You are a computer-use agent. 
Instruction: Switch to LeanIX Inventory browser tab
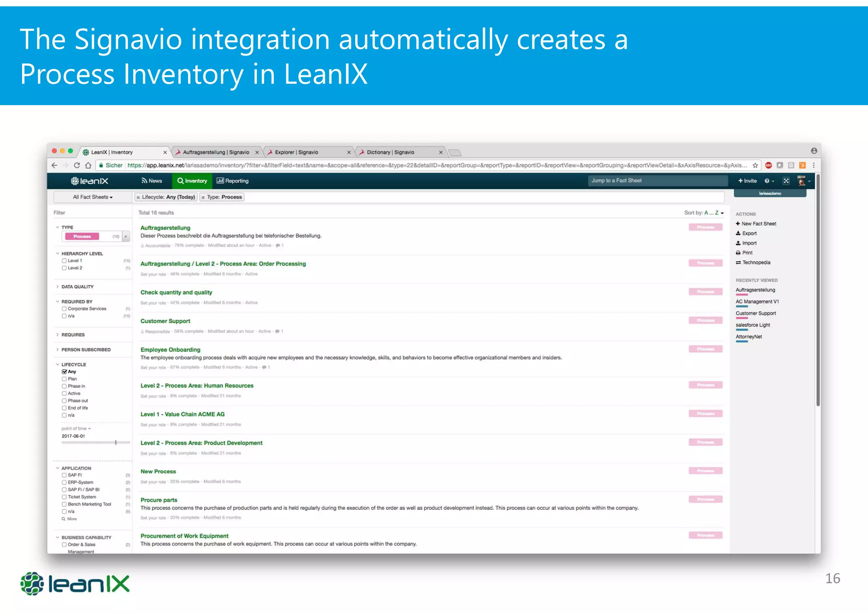pos(124,153)
